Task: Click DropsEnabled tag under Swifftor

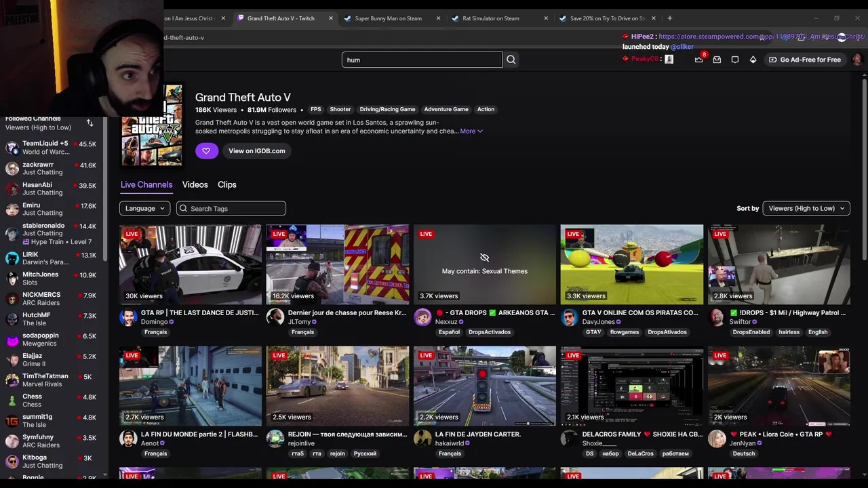Action: click(x=751, y=332)
